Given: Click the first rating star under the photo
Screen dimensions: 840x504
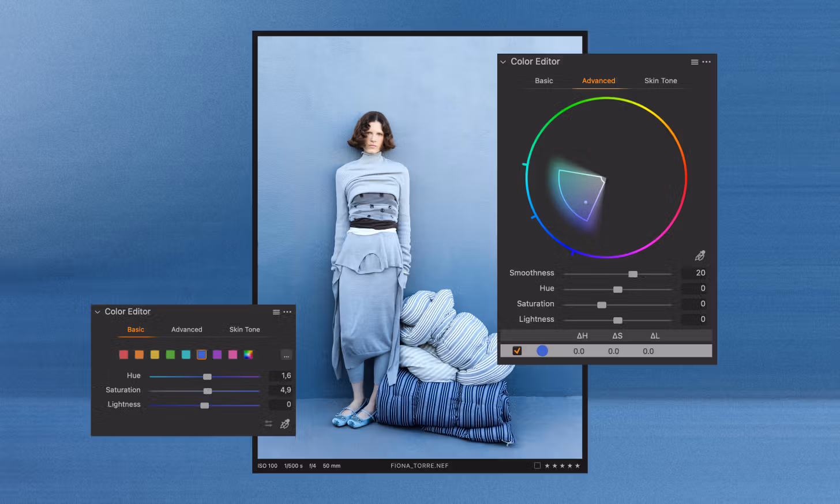Looking at the screenshot, I should 547,466.
